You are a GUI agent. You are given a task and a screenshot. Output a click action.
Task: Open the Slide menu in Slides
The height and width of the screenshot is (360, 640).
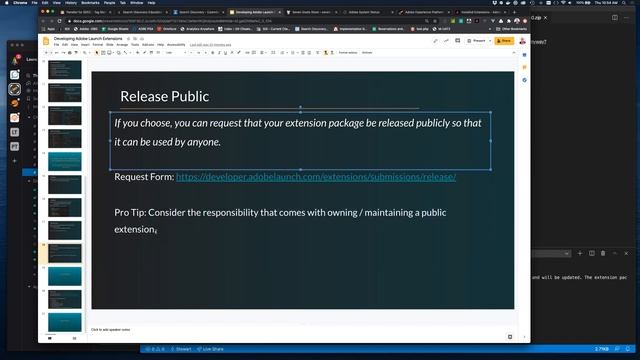109,44
